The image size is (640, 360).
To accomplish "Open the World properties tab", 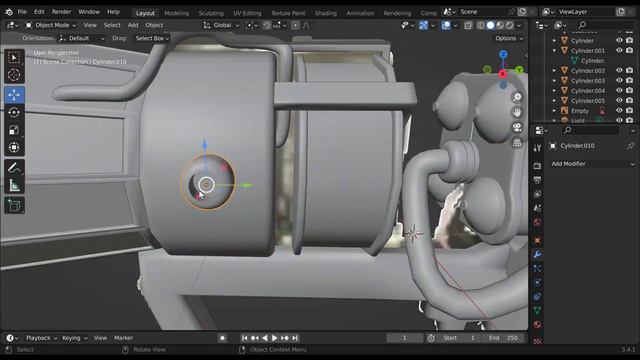I will (x=537, y=222).
